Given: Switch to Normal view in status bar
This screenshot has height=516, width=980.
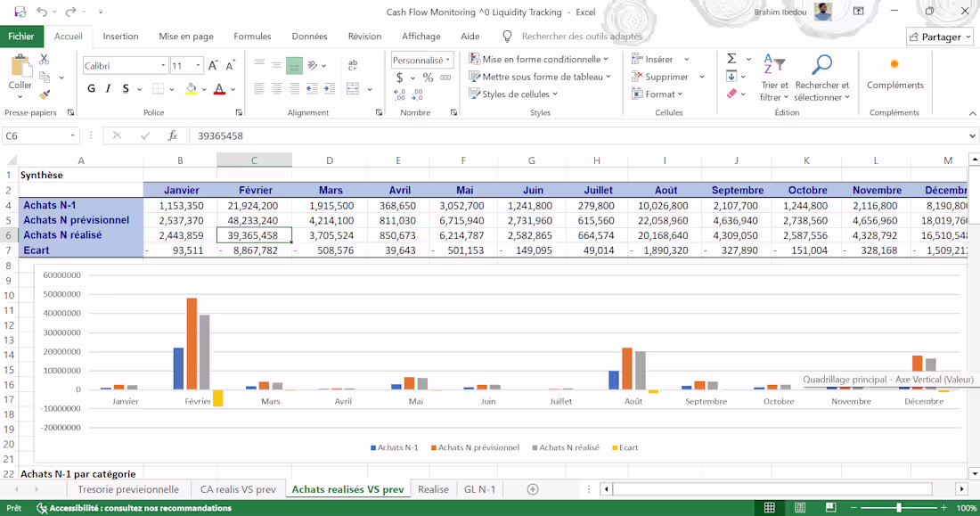Looking at the screenshot, I should pyautogui.click(x=769, y=506).
